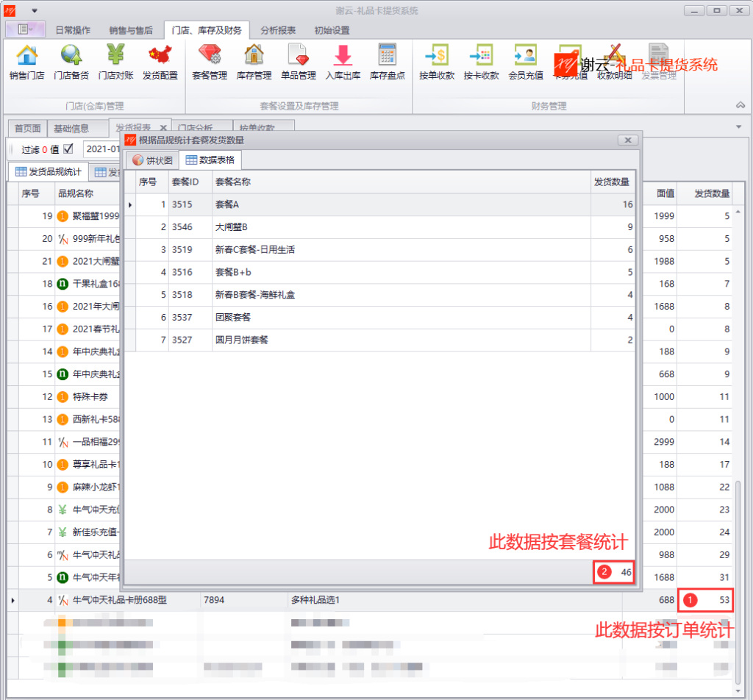This screenshot has width=753, height=700.
Task: Select the 大闸蟹B row in table
Action: click(x=379, y=227)
